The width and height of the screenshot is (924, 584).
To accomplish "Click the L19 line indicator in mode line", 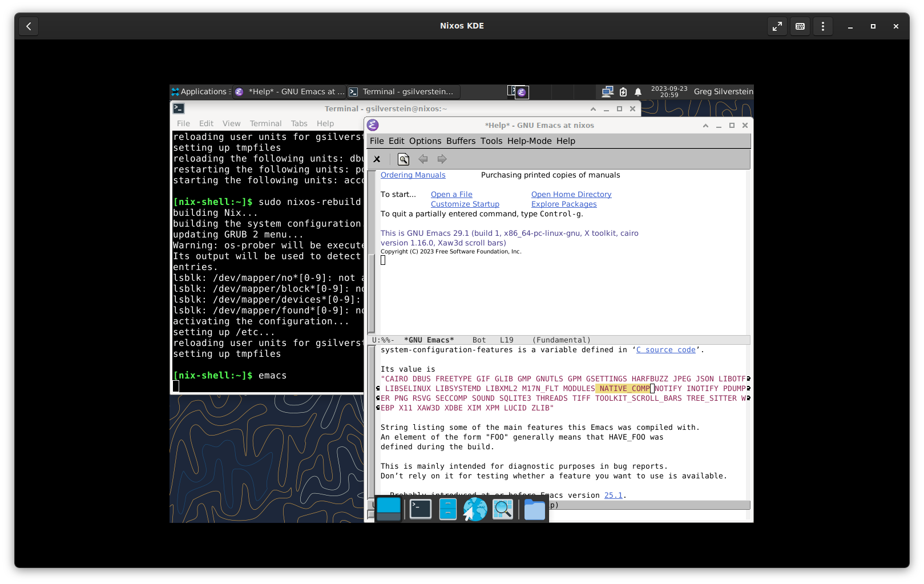I will 506,340.
